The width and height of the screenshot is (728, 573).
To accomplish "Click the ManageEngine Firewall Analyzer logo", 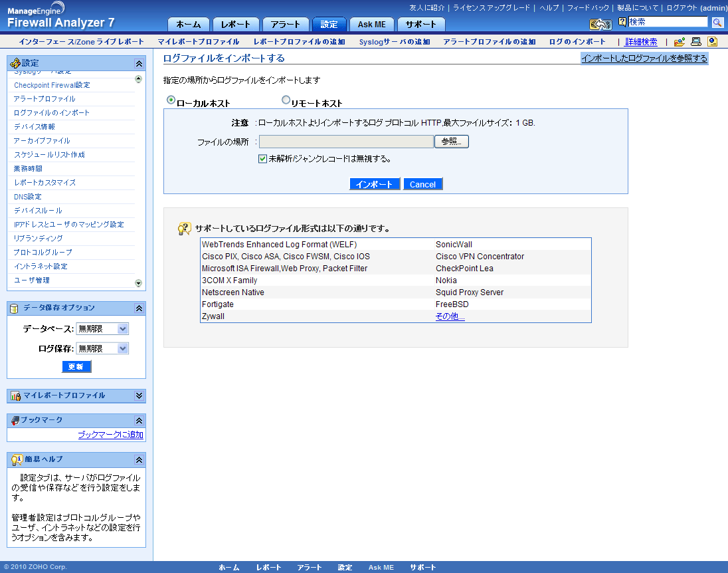I will 60,15.
